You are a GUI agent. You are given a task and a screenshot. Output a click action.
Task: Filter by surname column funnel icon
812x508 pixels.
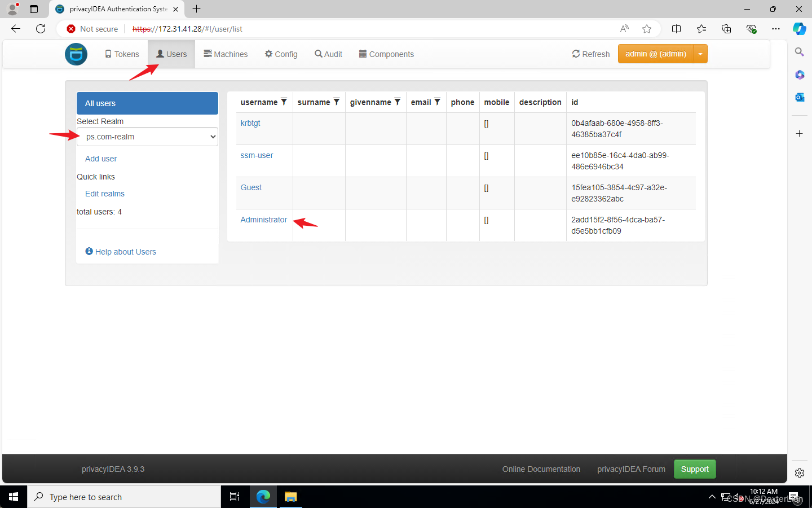(x=337, y=102)
